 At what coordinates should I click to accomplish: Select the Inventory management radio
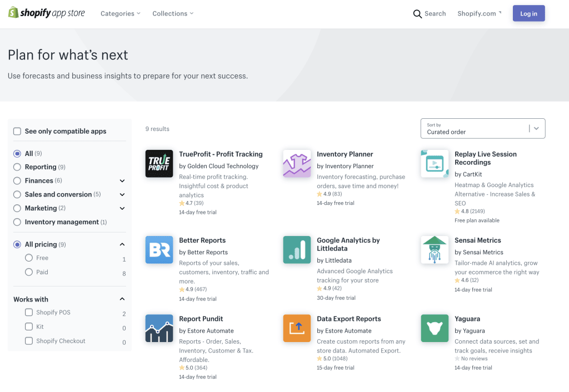(x=17, y=222)
